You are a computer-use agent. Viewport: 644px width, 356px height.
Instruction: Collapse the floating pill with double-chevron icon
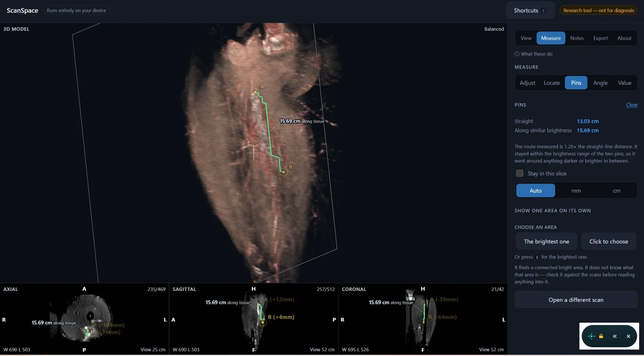615,336
